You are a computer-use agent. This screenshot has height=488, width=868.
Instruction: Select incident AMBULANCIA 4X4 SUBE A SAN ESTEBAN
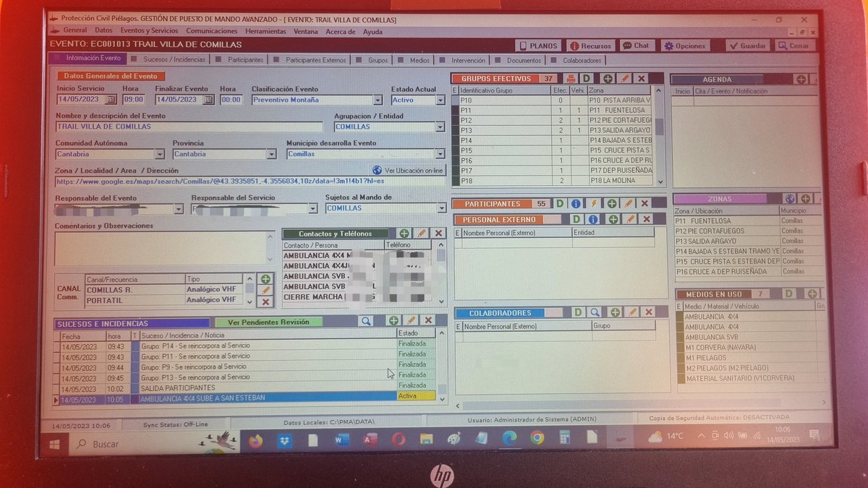point(246,398)
